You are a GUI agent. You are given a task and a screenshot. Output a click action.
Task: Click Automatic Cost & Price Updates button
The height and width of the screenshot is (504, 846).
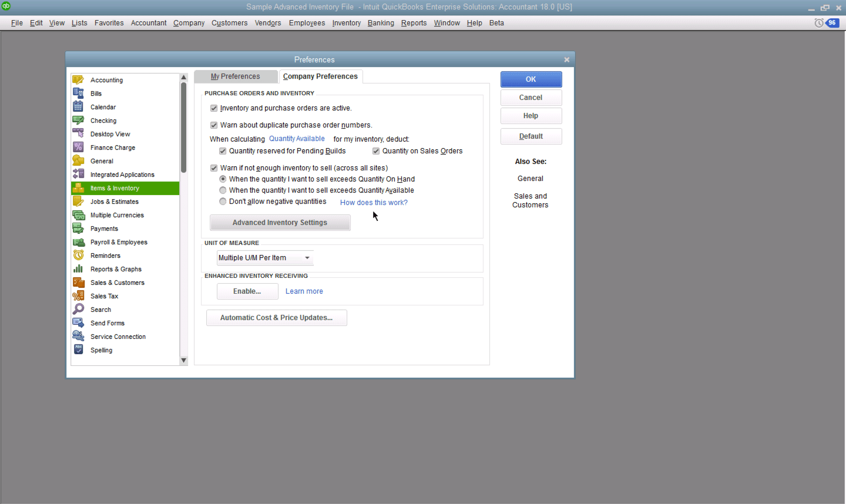pos(276,318)
